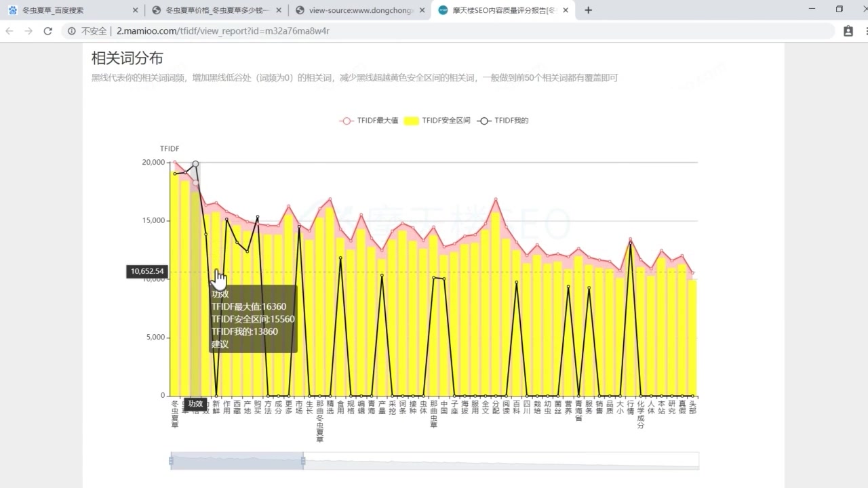Click the 10,652.54 axis pointer value
868x488 pixels.
click(147, 271)
